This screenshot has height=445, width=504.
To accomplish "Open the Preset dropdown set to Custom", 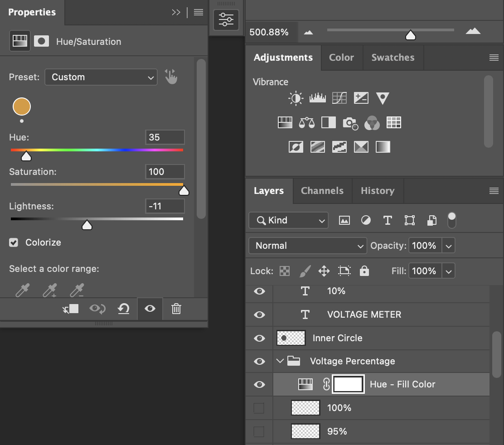I will click(x=101, y=77).
